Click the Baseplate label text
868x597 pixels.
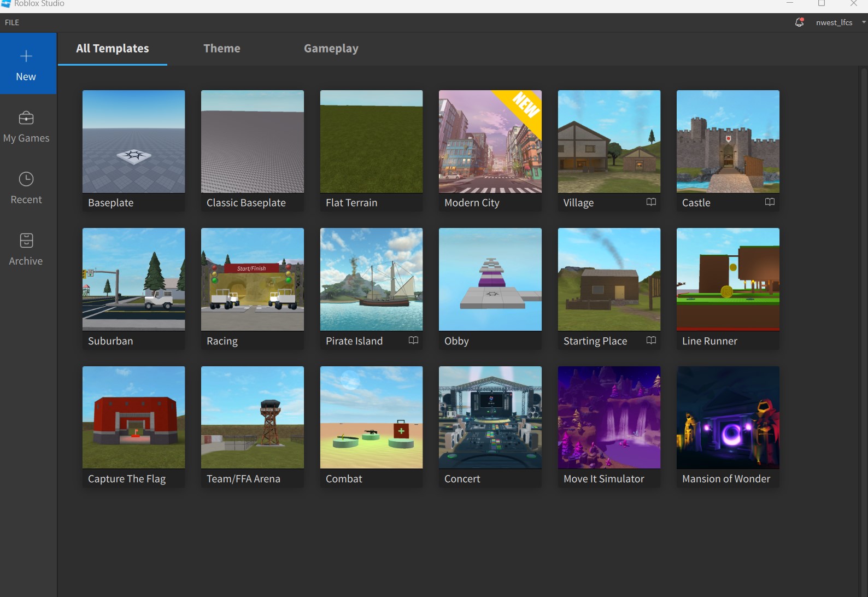111,203
